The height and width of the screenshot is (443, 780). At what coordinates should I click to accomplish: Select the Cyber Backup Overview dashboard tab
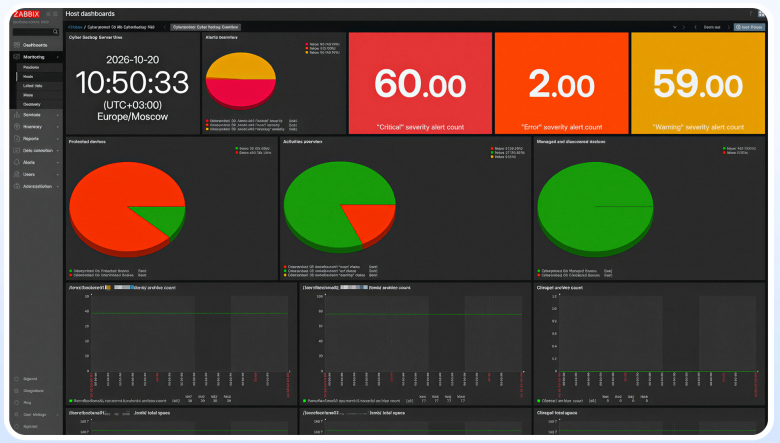[206, 27]
